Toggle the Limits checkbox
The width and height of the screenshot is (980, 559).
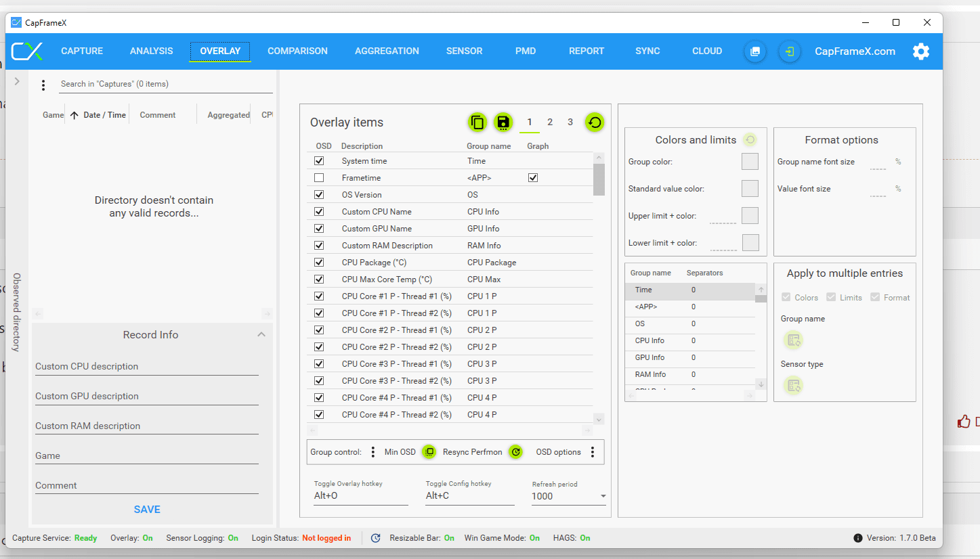click(831, 298)
